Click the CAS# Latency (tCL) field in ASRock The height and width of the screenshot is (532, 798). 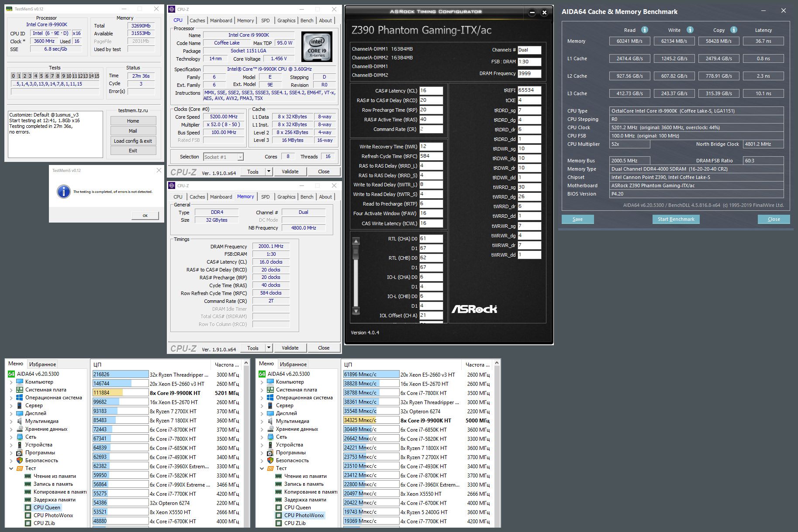point(431,91)
